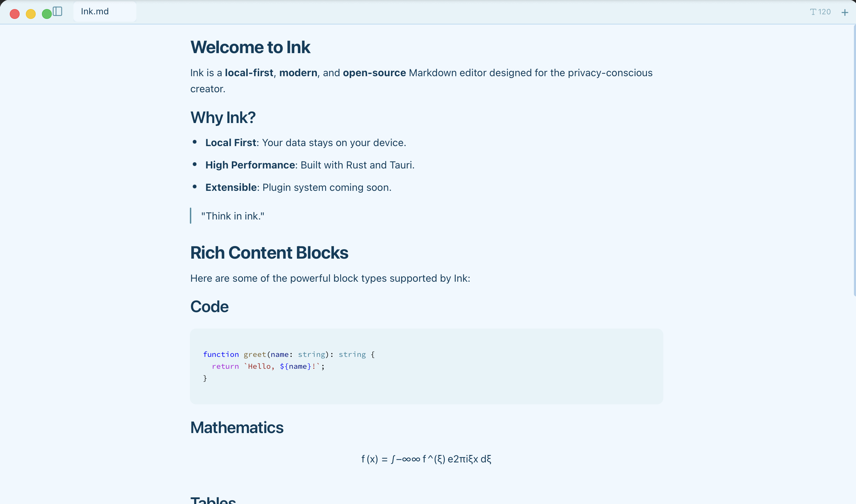The width and height of the screenshot is (856, 504).
Task: Click the Why Ink? heading
Action: pos(223,117)
